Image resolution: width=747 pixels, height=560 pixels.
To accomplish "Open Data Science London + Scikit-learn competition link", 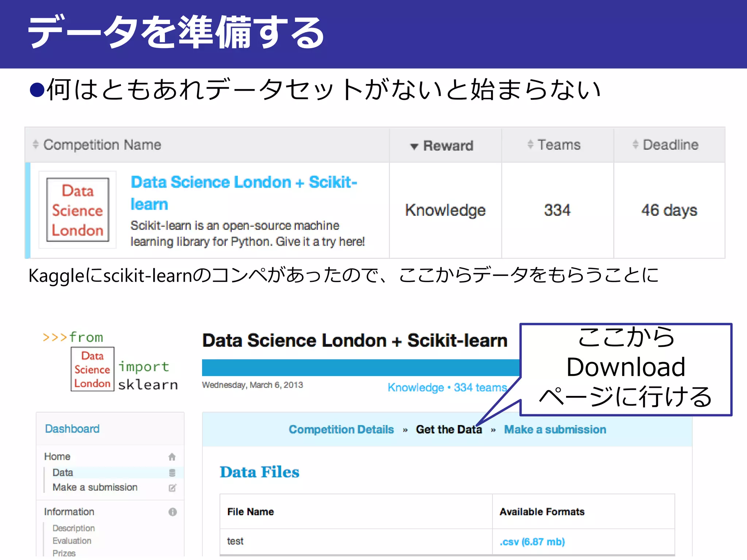I will tap(244, 193).
